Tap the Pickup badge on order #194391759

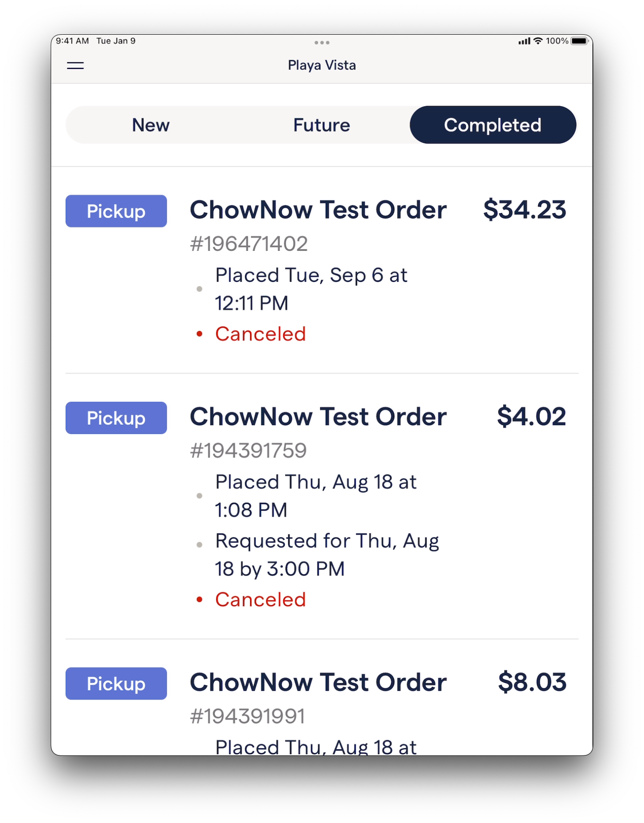pyautogui.click(x=116, y=418)
